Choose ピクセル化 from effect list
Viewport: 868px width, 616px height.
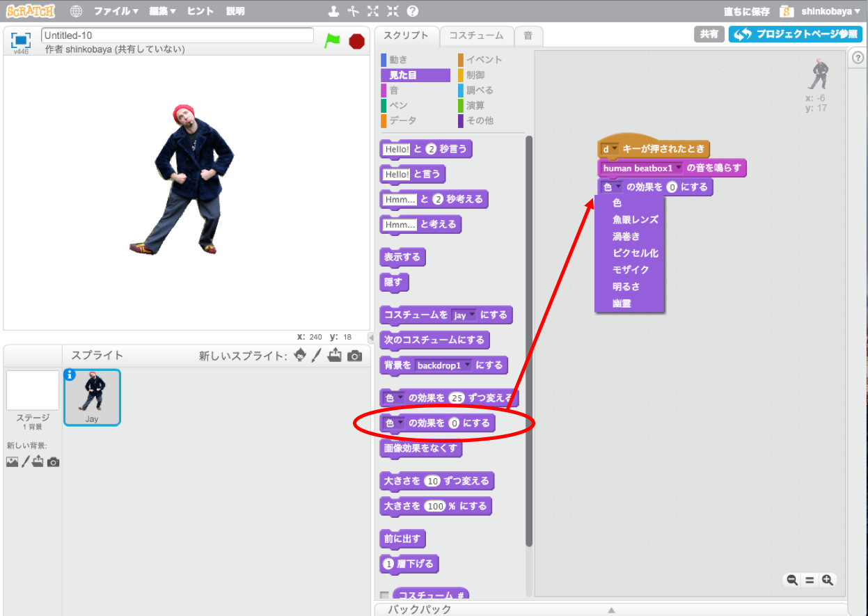tap(635, 253)
